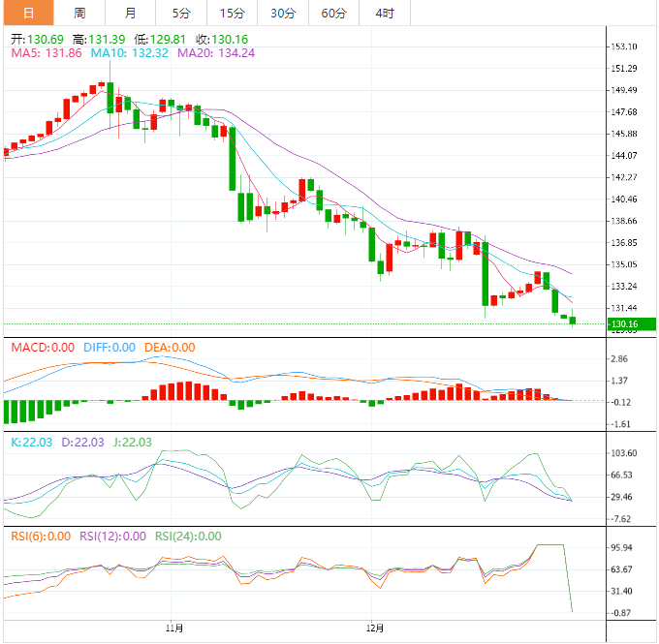Click the closing price 收:130.16

(222, 40)
